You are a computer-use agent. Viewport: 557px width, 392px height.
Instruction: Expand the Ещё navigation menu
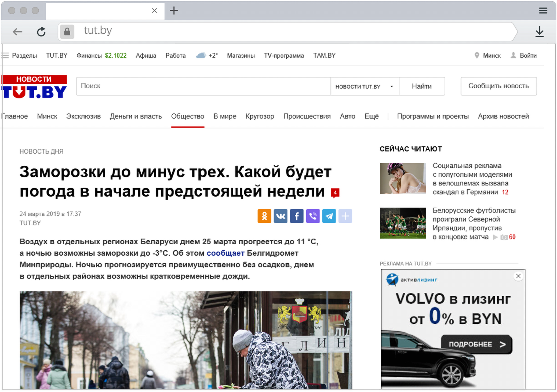click(x=372, y=116)
